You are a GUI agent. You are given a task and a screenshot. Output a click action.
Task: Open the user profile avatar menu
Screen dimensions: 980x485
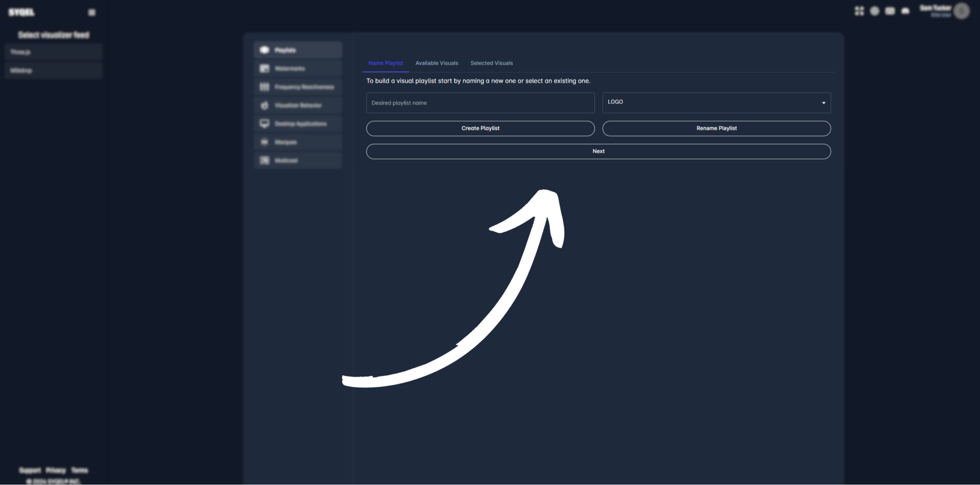(x=961, y=11)
